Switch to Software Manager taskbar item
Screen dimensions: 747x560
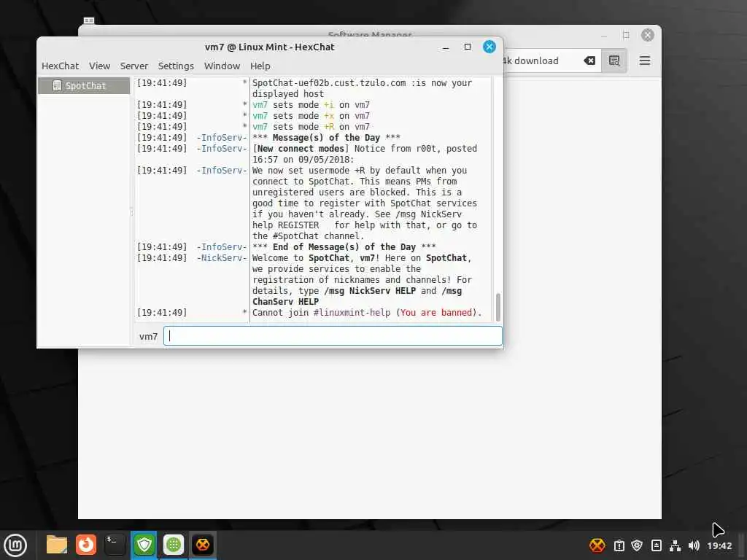(x=174, y=545)
